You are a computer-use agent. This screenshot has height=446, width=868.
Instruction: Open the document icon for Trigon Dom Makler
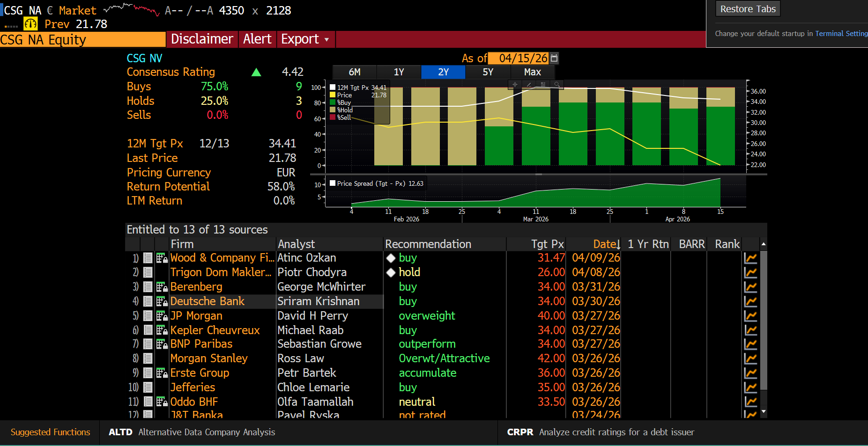(x=148, y=272)
